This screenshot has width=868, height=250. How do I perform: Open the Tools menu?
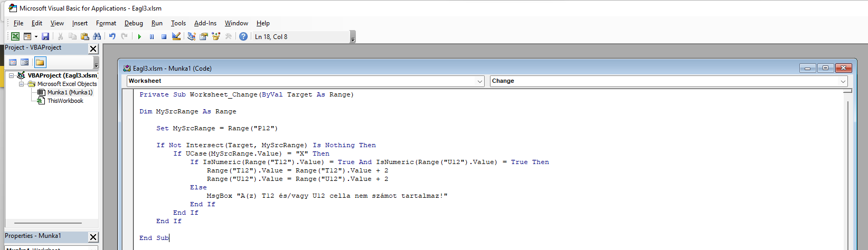(x=178, y=23)
